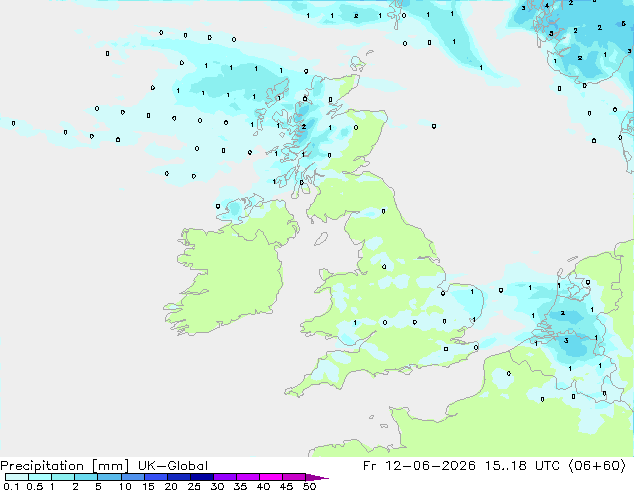The height and width of the screenshot is (490, 634).
Task: Click the '3' precipitation value over Belgium
Action: (566, 340)
